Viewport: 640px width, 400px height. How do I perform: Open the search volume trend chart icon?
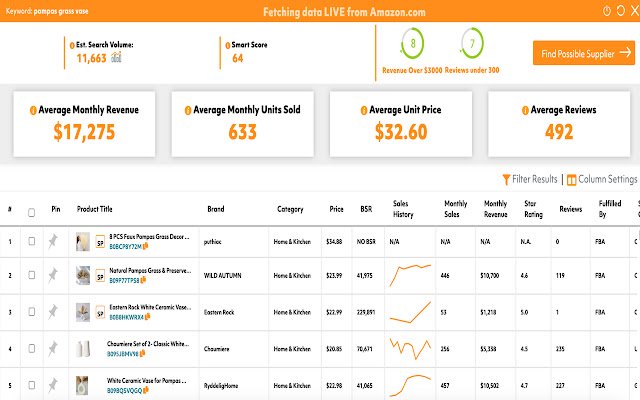click(x=116, y=57)
